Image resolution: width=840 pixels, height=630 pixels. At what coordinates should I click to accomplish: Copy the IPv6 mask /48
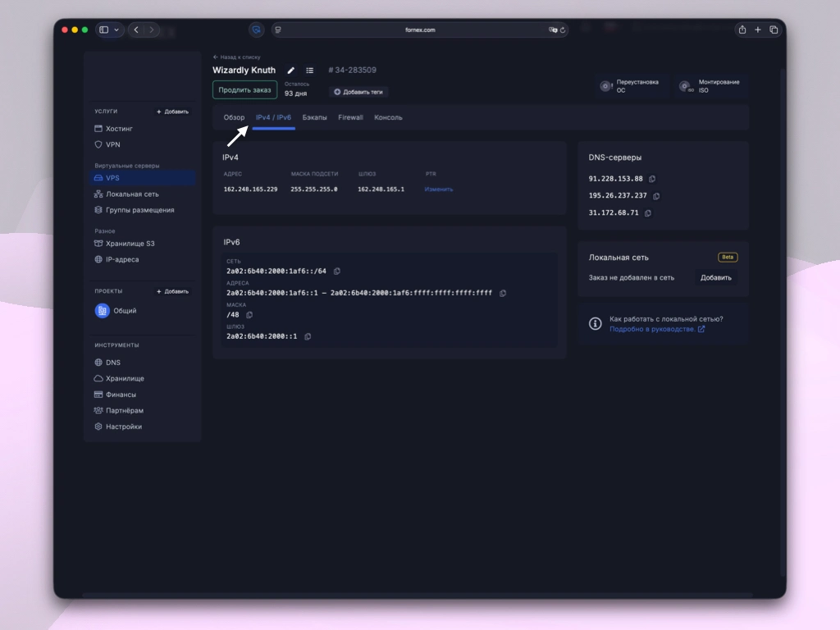(249, 315)
